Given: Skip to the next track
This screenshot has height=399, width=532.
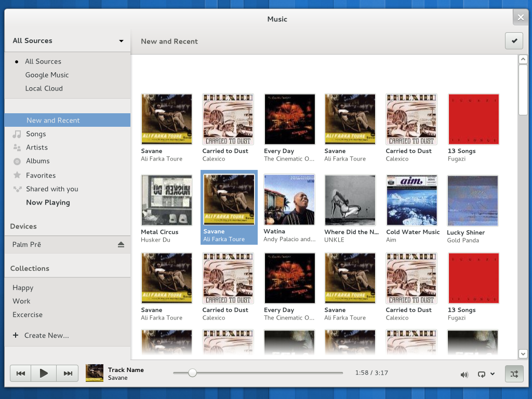Looking at the screenshot, I should 68,374.
